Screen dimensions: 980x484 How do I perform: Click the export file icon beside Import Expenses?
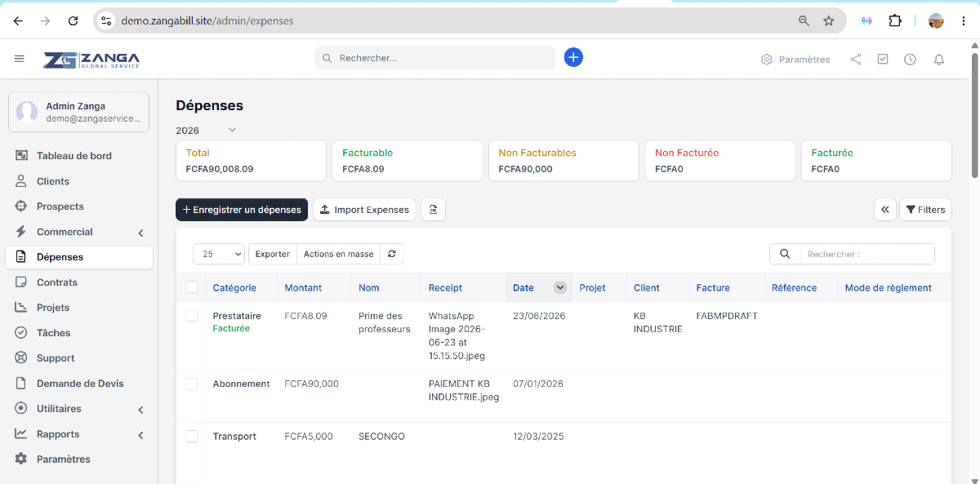click(433, 210)
